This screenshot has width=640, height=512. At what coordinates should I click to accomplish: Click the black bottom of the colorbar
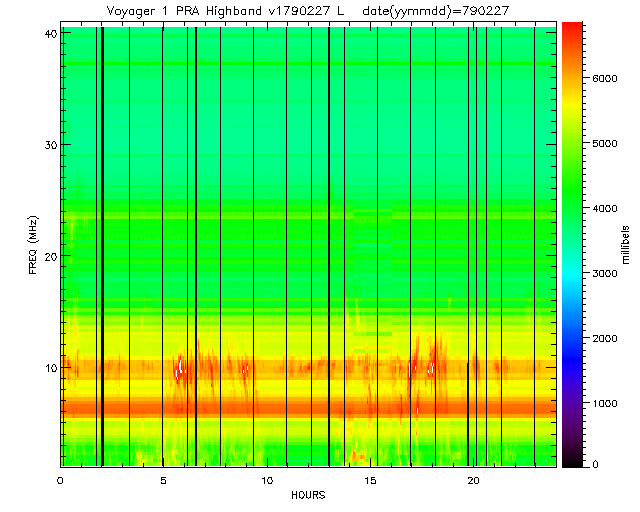click(x=572, y=461)
